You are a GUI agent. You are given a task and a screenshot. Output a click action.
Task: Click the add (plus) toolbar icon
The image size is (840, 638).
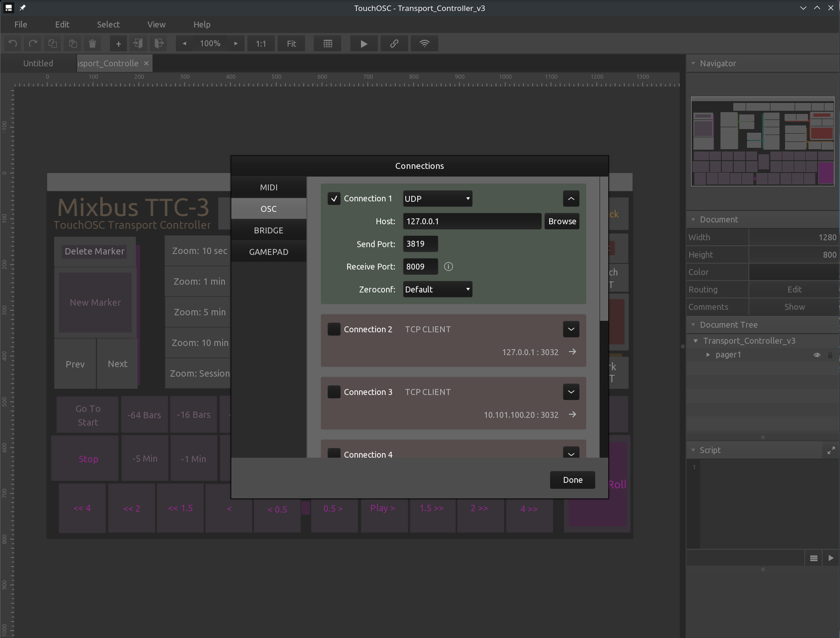pyautogui.click(x=118, y=43)
